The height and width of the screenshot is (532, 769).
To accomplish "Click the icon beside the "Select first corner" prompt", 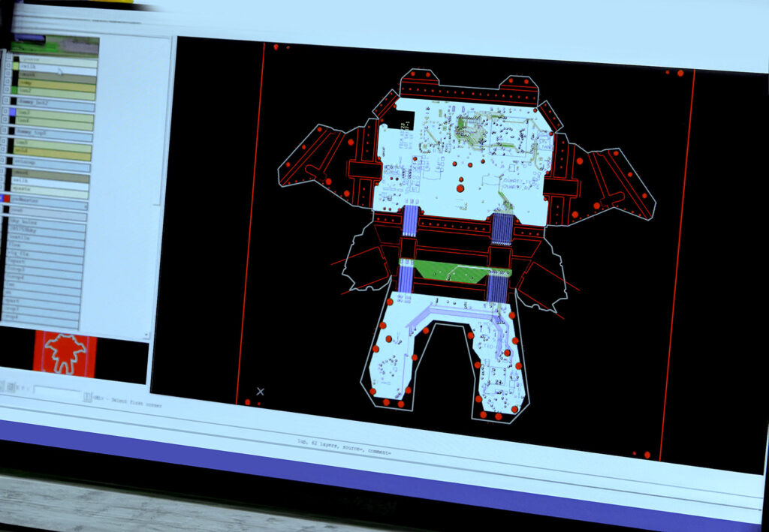I will (87, 396).
